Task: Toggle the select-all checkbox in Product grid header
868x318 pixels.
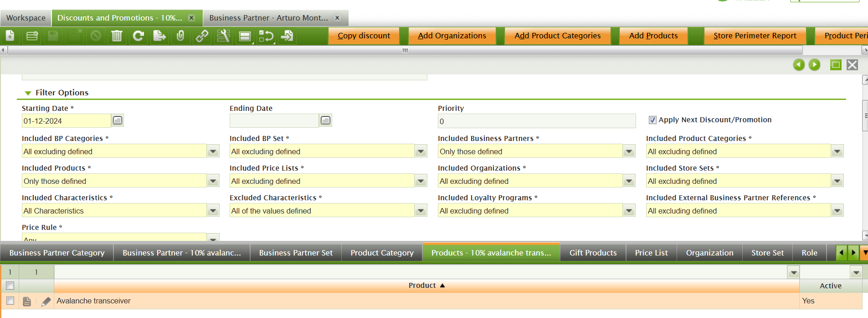Action: point(10,286)
